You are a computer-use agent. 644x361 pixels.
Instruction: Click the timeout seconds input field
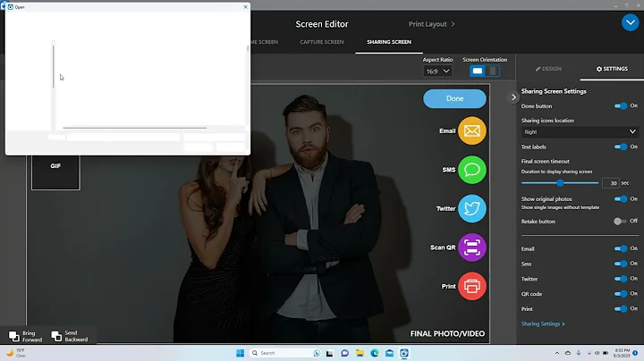coord(610,183)
